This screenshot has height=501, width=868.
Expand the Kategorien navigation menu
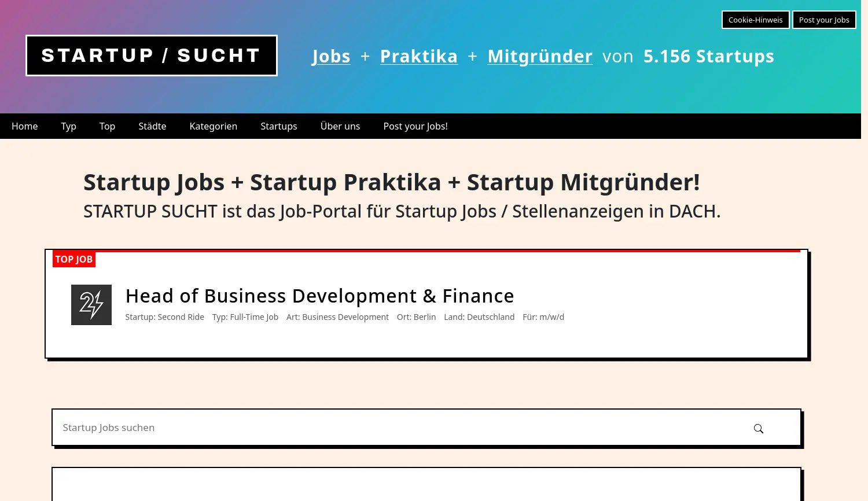tap(213, 126)
